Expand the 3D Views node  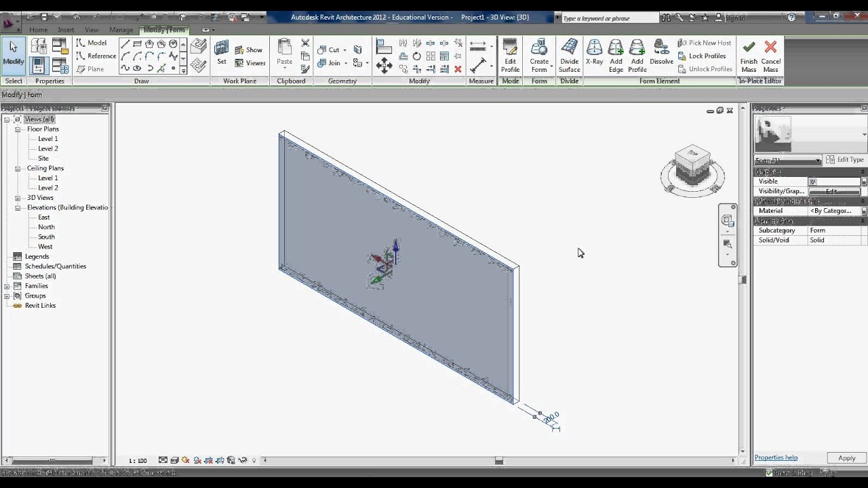tap(18, 198)
